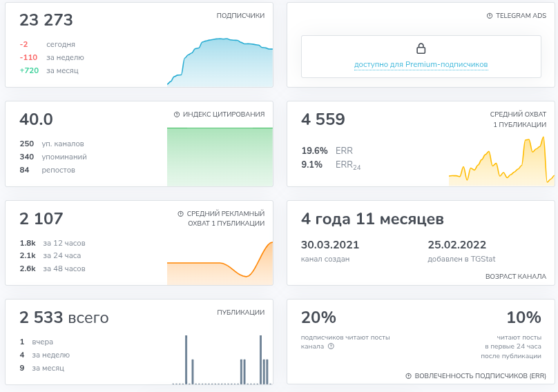The height and width of the screenshot is (392, 558).
Task: Click channel creation date 30.03.2021
Action: point(330,245)
